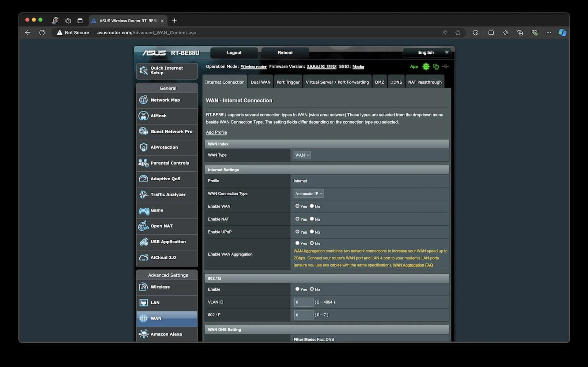Open Parental Controls page
The height and width of the screenshot is (367, 588).
167,163
